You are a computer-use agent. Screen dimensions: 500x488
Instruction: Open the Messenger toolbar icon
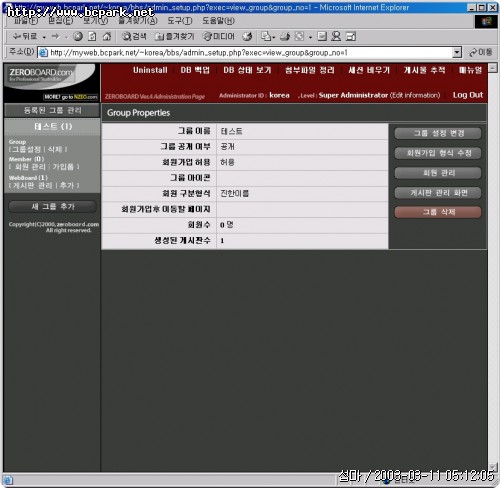(x=336, y=36)
